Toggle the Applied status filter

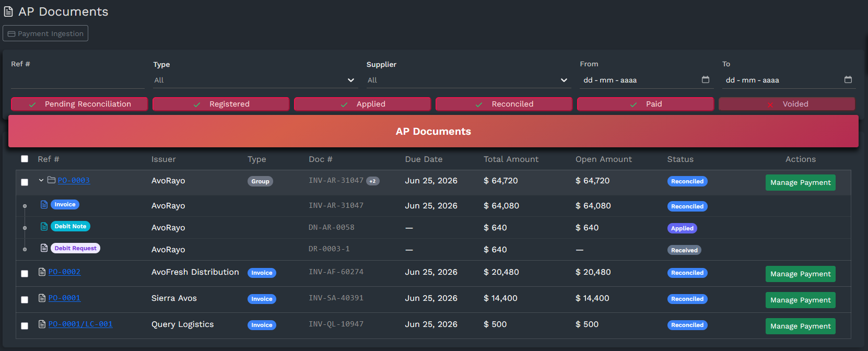(x=362, y=104)
